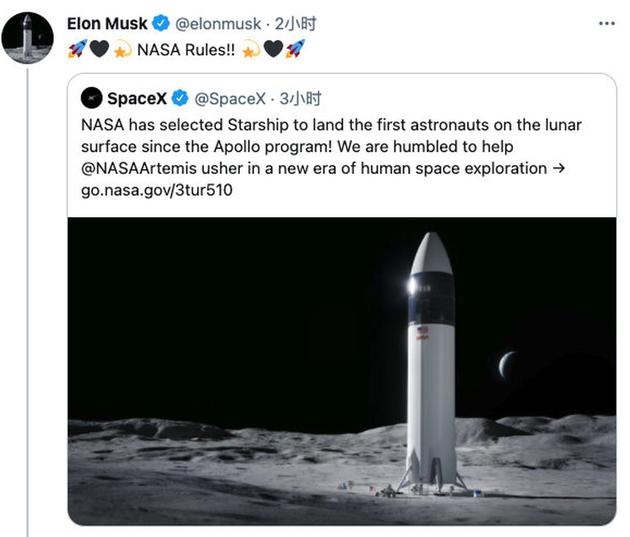Open Elon Musk's profile avatar
This screenshot has height=537, width=630.
click(27, 37)
